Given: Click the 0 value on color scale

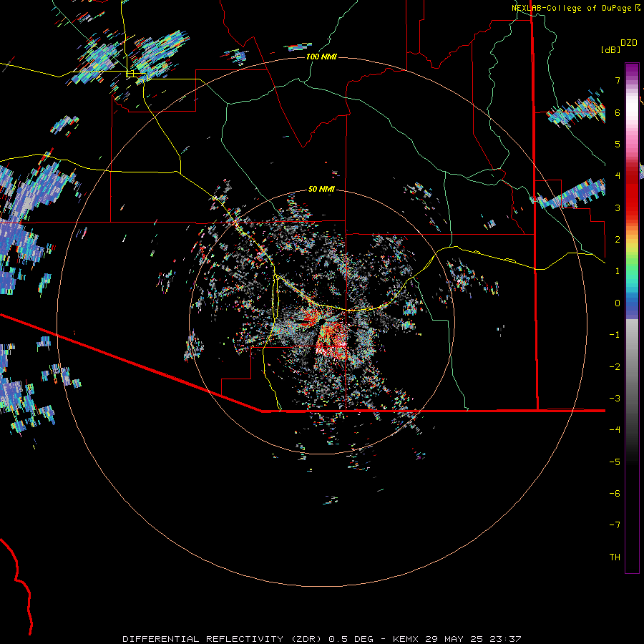Looking at the screenshot, I should click(618, 303).
